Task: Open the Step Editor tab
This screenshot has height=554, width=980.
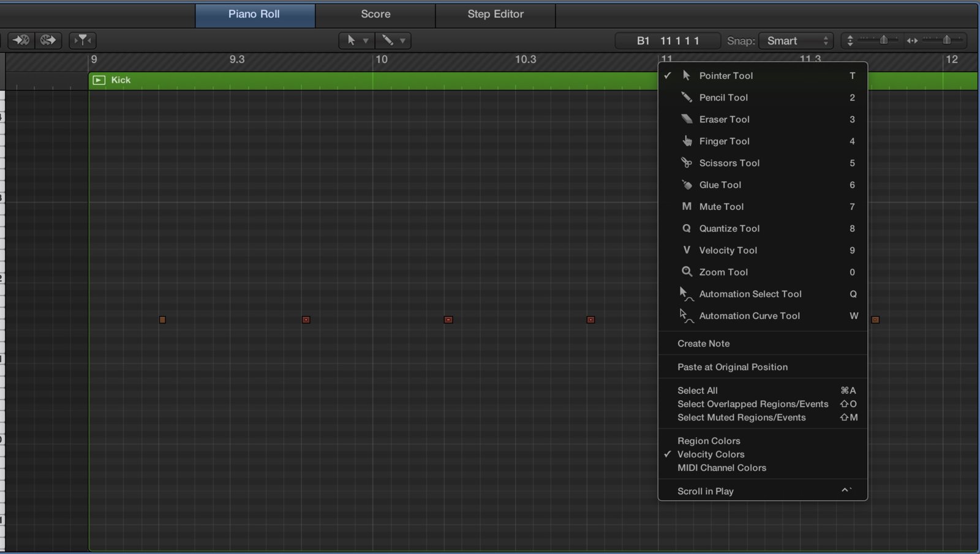Action: coord(496,15)
